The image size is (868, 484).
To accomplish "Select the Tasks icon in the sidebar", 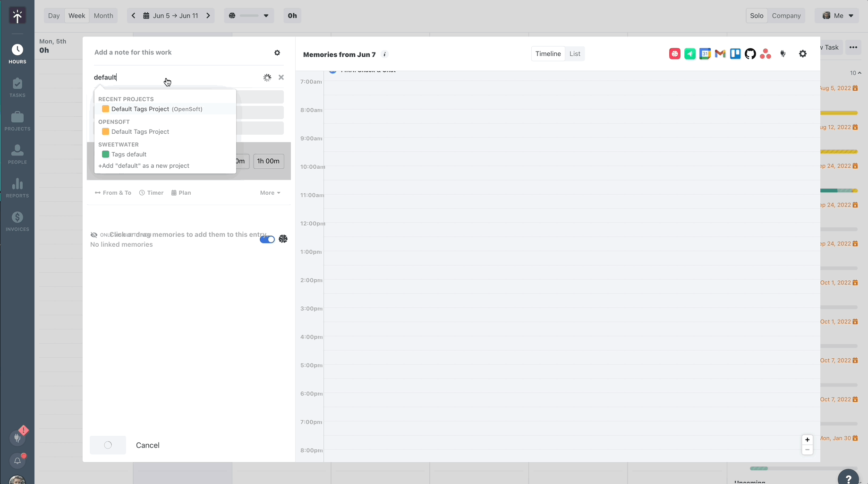I will click(x=17, y=86).
